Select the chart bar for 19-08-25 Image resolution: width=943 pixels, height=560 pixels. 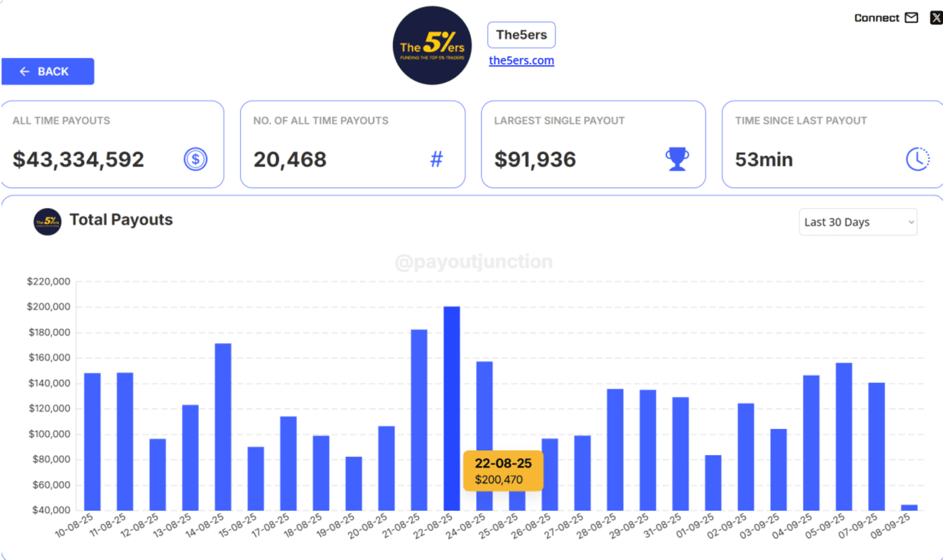[354, 484]
